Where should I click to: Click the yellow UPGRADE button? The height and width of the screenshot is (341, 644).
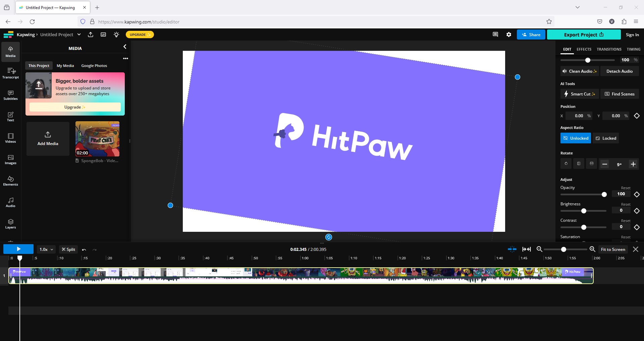[140, 35]
